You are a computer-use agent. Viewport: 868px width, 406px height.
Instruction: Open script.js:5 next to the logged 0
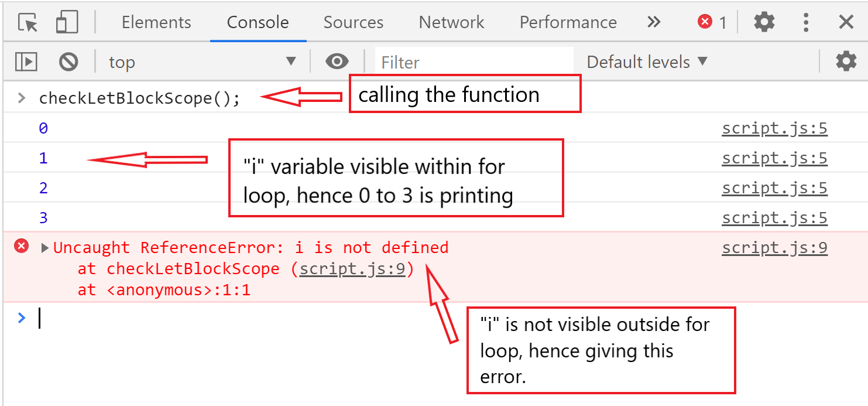[x=774, y=128]
